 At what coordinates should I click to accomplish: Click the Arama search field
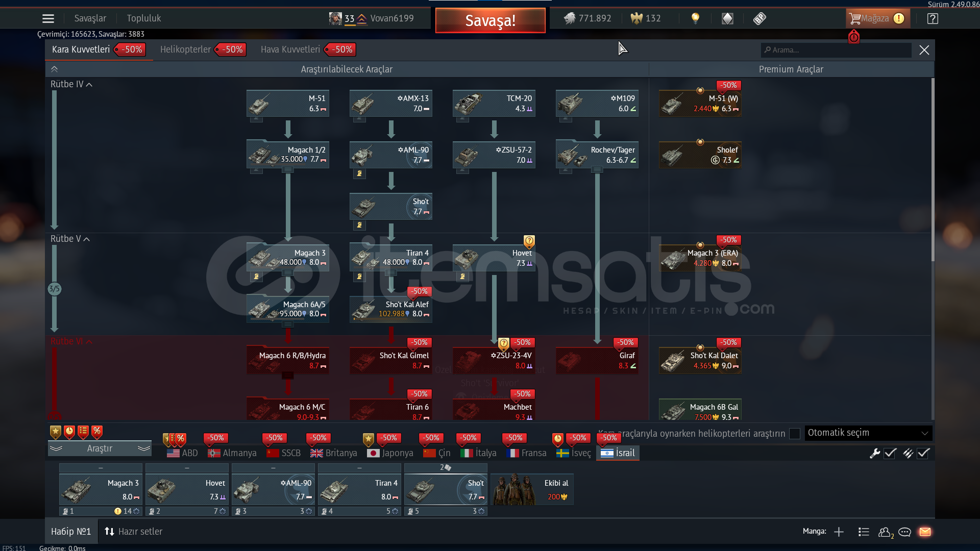point(837,50)
